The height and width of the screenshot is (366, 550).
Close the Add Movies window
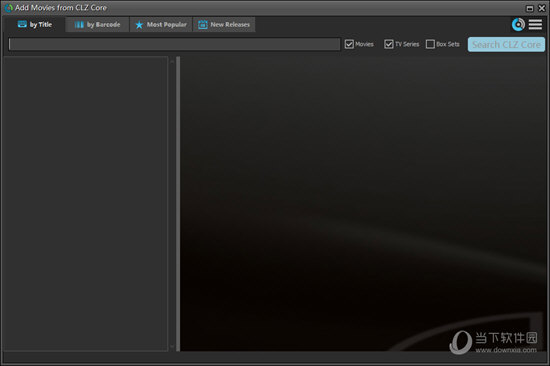pyautogui.click(x=542, y=8)
